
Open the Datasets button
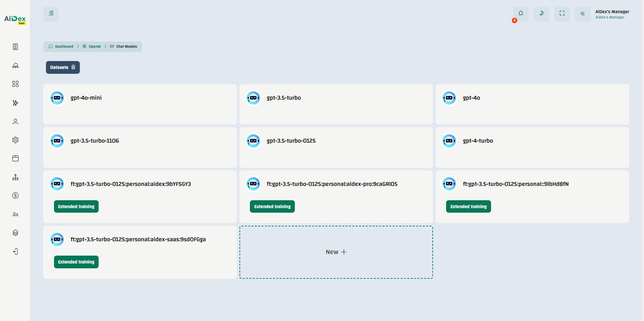coord(63,67)
